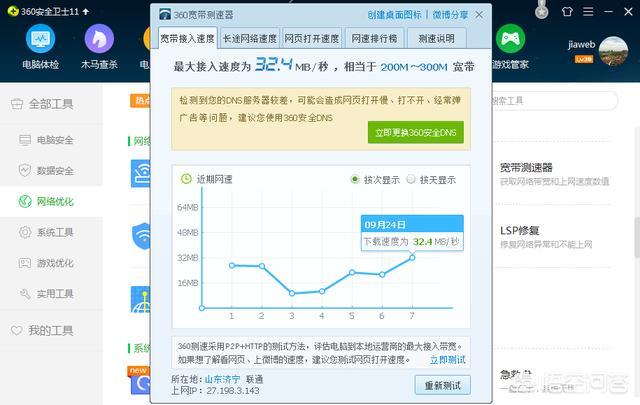Viewport: 640px width, 405px height.
Task: Select 数据安全 sidebar category
Action: tap(51, 171)
